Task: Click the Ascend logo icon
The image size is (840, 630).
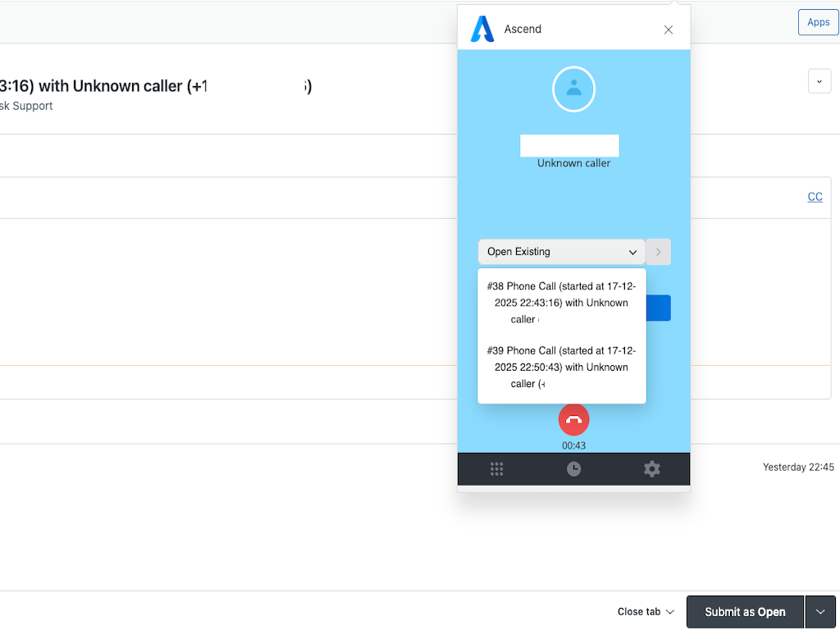Action: (482, 29)
